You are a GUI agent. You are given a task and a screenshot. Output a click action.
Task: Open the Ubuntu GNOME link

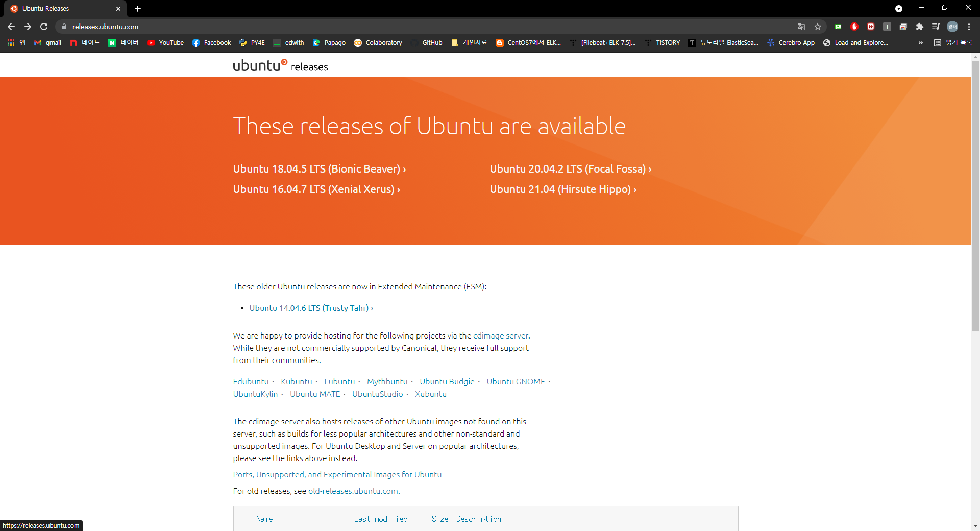pos(516,382)
